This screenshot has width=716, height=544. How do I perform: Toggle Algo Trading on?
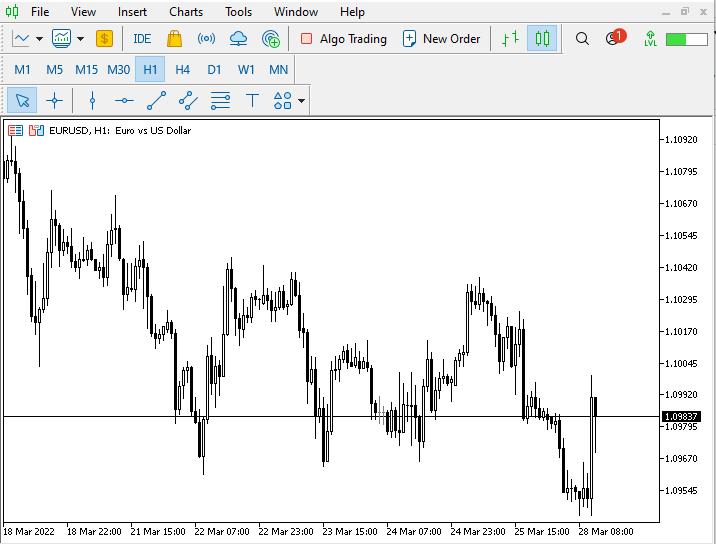343,39
